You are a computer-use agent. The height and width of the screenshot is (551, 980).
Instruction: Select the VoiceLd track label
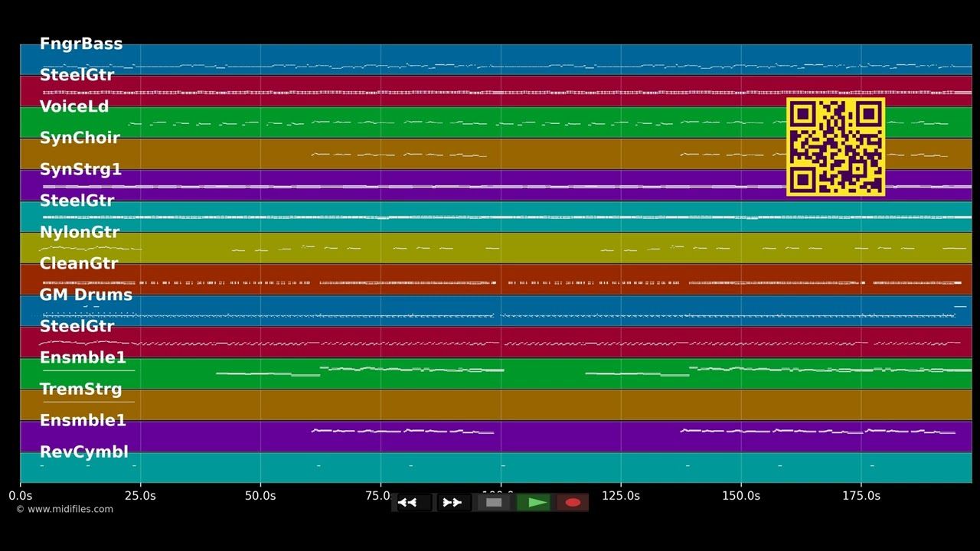click(x=74, y=106)
